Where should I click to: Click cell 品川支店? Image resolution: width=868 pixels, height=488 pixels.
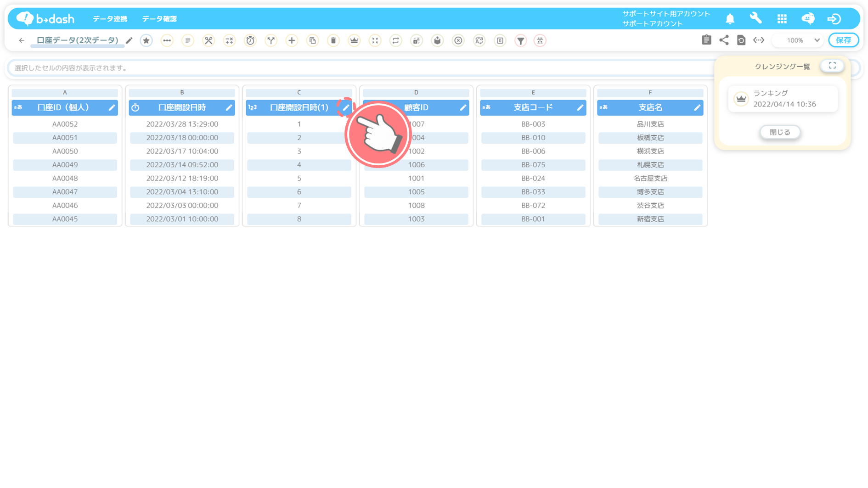coord(650,124)
